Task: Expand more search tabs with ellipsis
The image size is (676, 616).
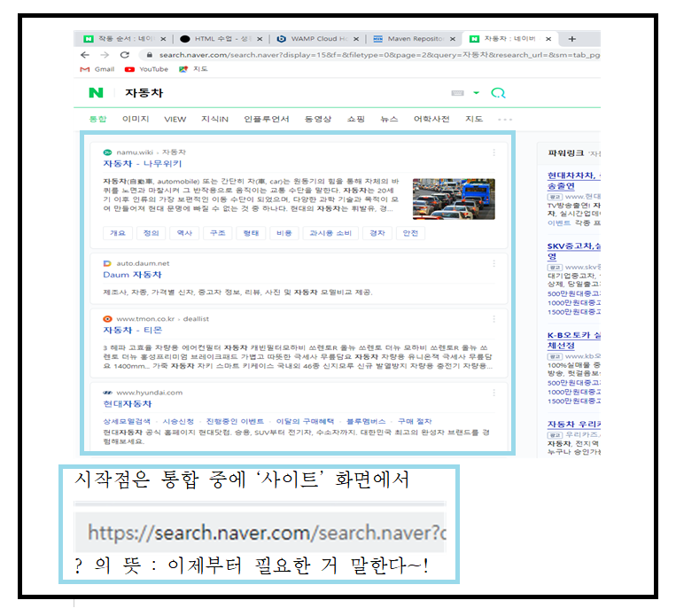Action: [505, 120]
